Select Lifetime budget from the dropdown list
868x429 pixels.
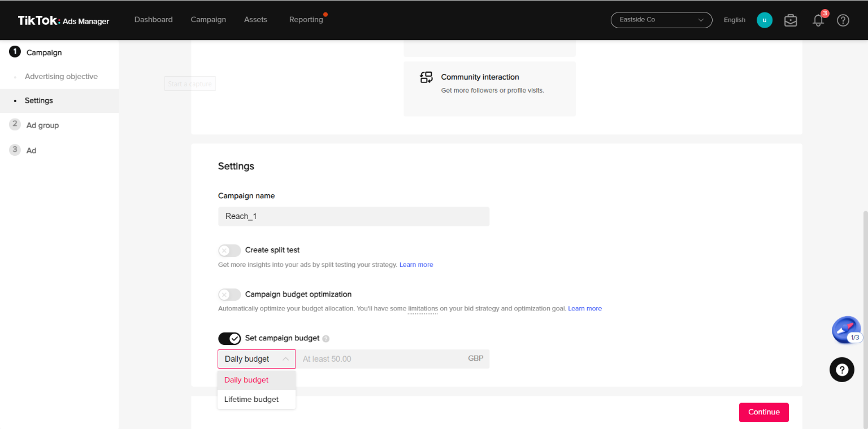point(251,399)
